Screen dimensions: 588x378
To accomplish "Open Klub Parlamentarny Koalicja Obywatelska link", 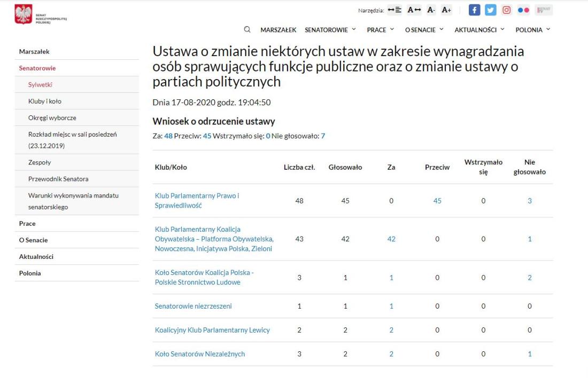I will coord(214,239).
